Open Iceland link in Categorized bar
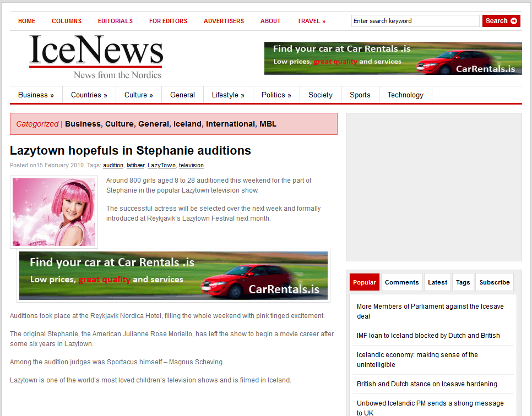The width and height of the screenshot is (532, 416). click(x=187, y=124)
